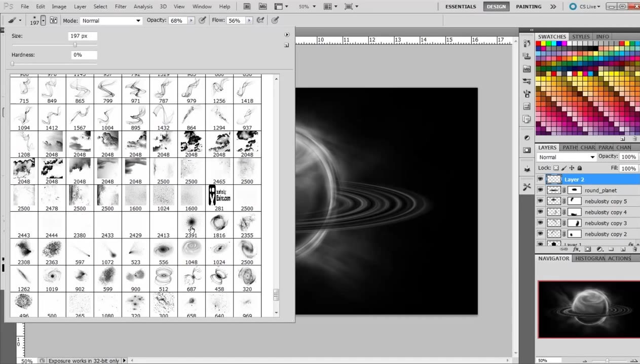Expand the brush Mode dropdown
This screenshot has height=364, width=640.
(x=110, y=21)
